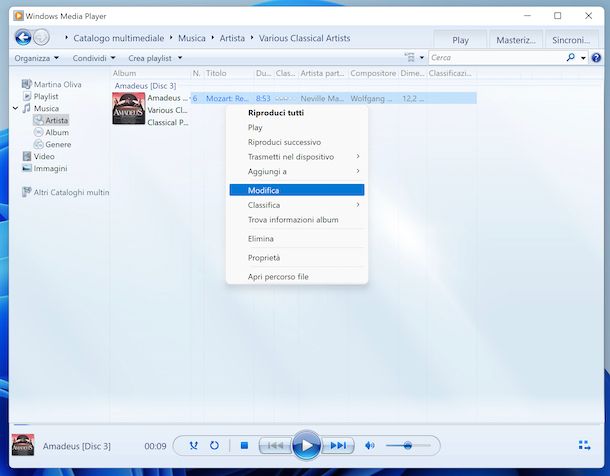The height and width of the screenshot is (476, 610).
Task: Choose Elimina from the context menu
Action: [297, 239]
